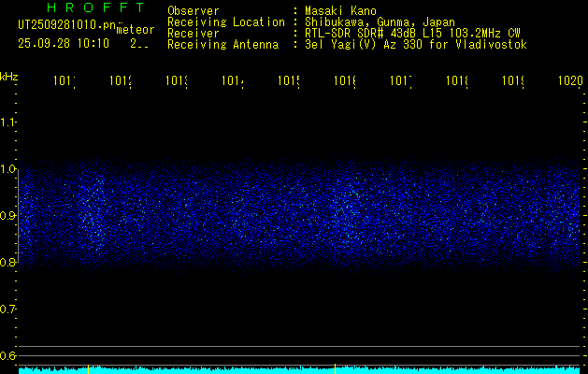588x374 pixels.
Task: Click the 1.1 kHz frequency tick label
Action: coord(8,122)
